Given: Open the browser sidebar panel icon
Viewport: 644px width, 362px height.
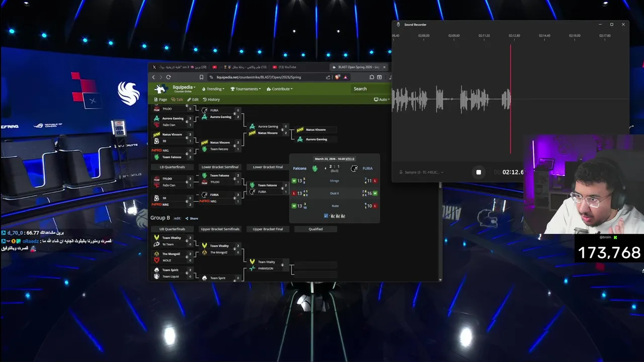Looking at the screenshot, I should (379, 77).
